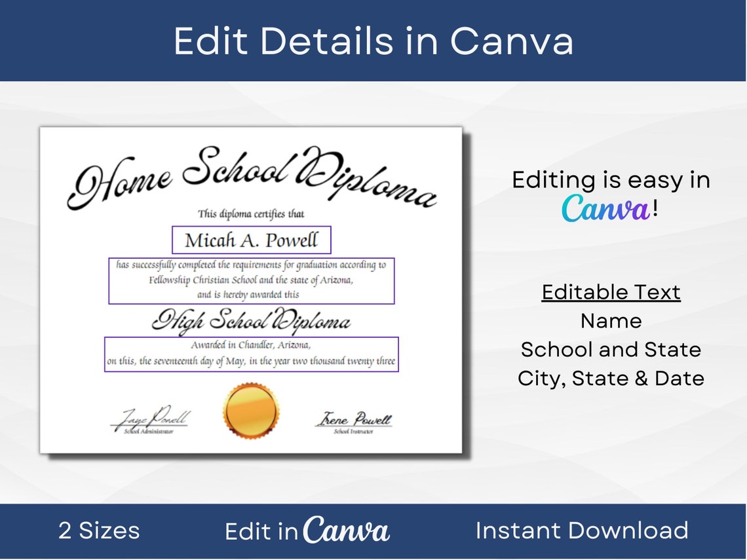Click "2 Sizes" in the bottom banner
747x560 pixels.
99,531
